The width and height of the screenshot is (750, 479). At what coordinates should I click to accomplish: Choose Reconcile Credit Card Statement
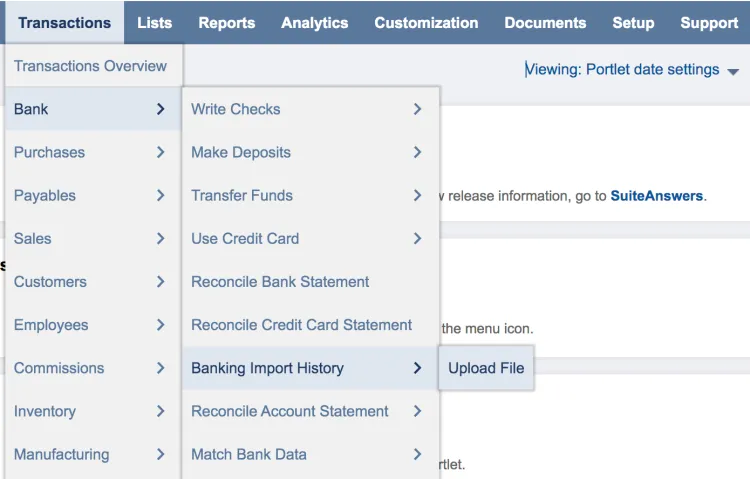click(x=310, y=324)
